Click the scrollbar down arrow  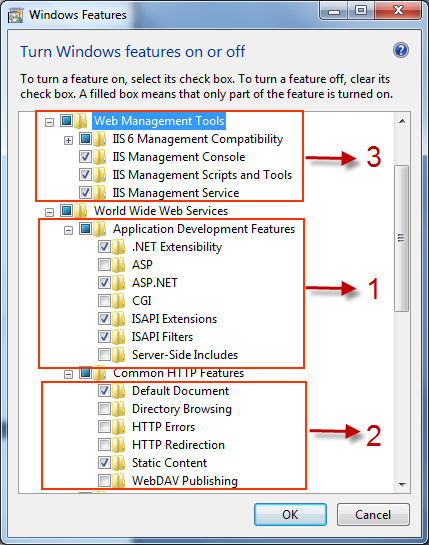pos(402,485)
